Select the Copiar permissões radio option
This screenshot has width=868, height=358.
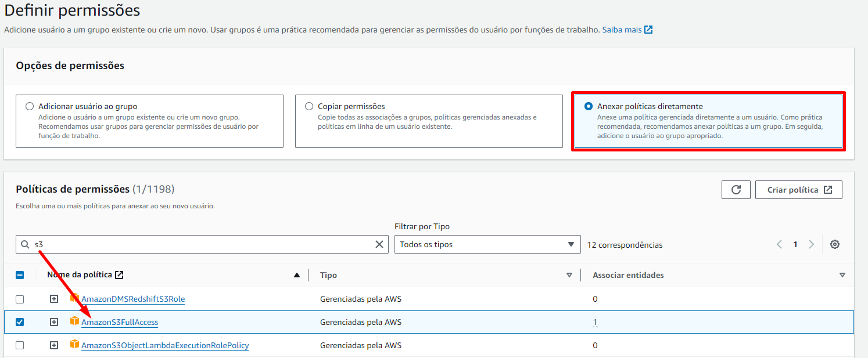click(x=309, y=107)
